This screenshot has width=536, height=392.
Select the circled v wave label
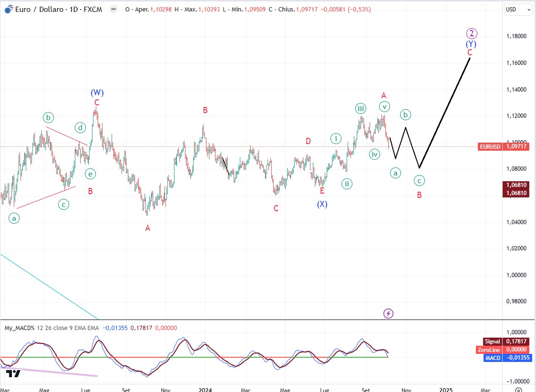pyautogui.click(x=384, y=106)
